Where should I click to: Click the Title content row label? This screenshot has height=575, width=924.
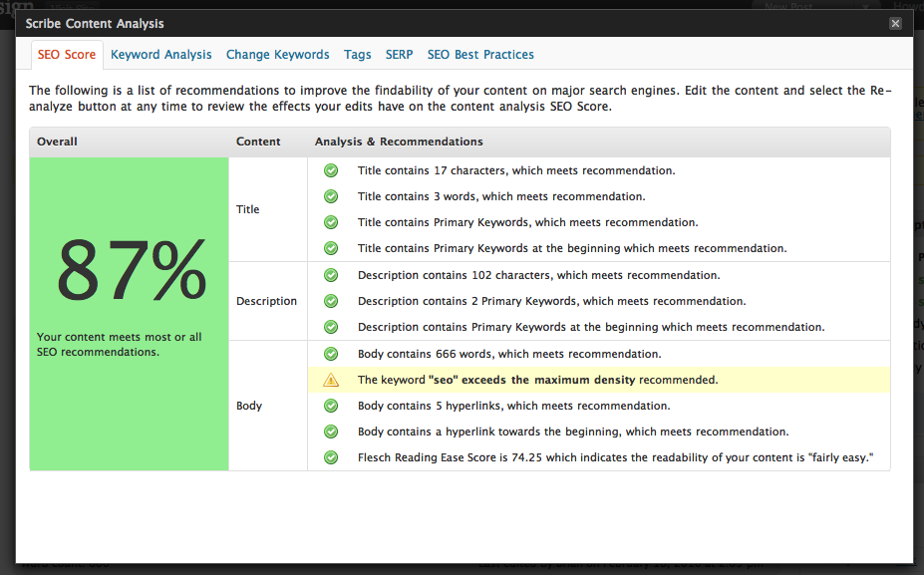tap(247, 209)
